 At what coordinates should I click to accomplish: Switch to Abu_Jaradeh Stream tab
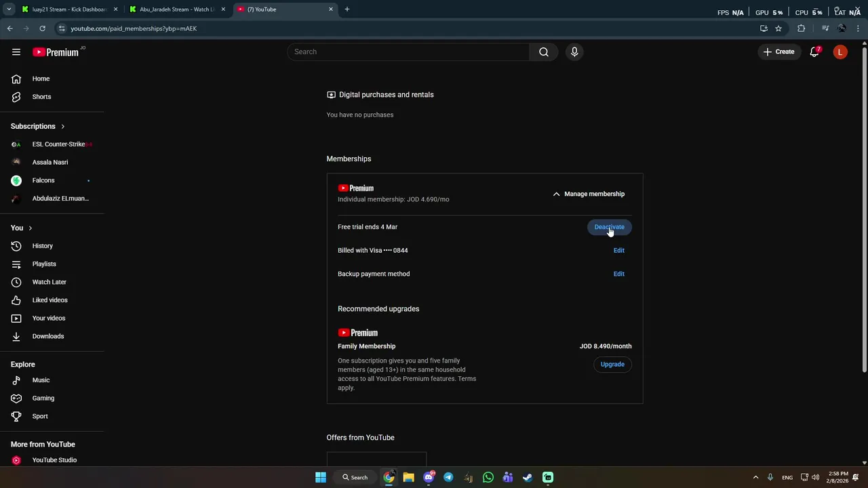click(x=178, y=9)
